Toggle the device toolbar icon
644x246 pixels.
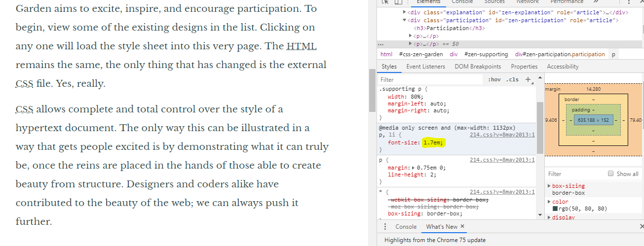[398, 2]
